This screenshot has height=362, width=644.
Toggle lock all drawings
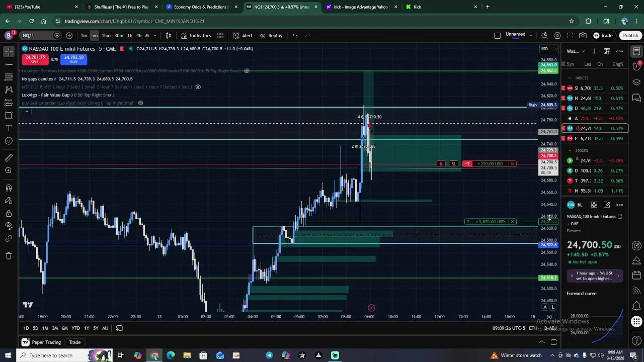pos(9,213)
